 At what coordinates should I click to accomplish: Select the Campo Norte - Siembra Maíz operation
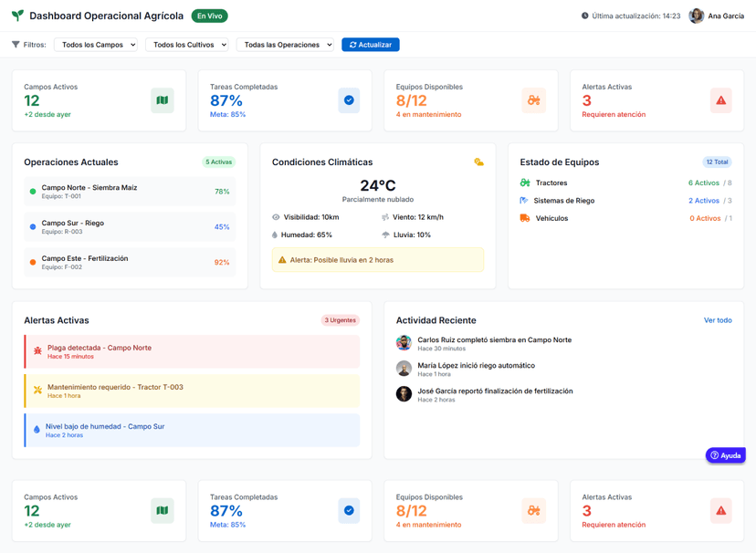[130, 192]
